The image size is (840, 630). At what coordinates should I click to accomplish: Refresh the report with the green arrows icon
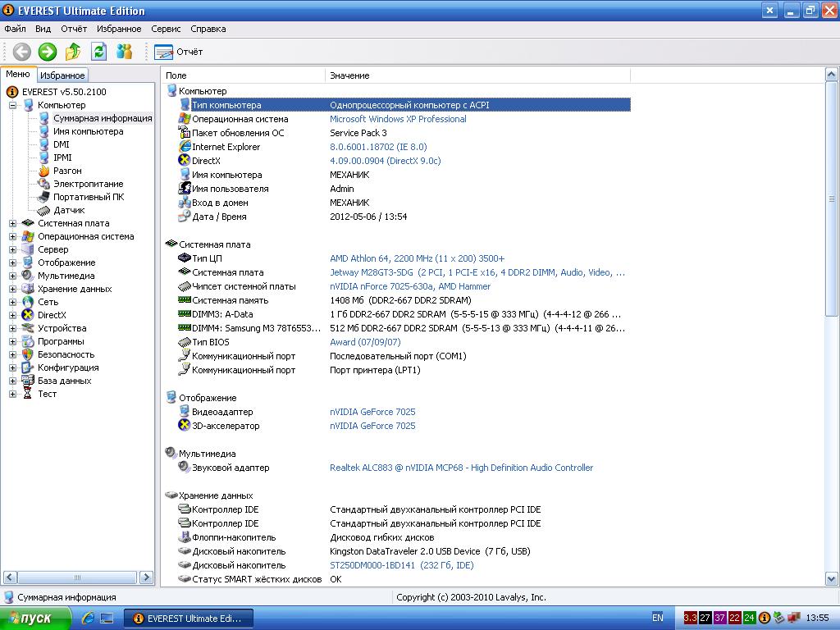click(98, 52)
